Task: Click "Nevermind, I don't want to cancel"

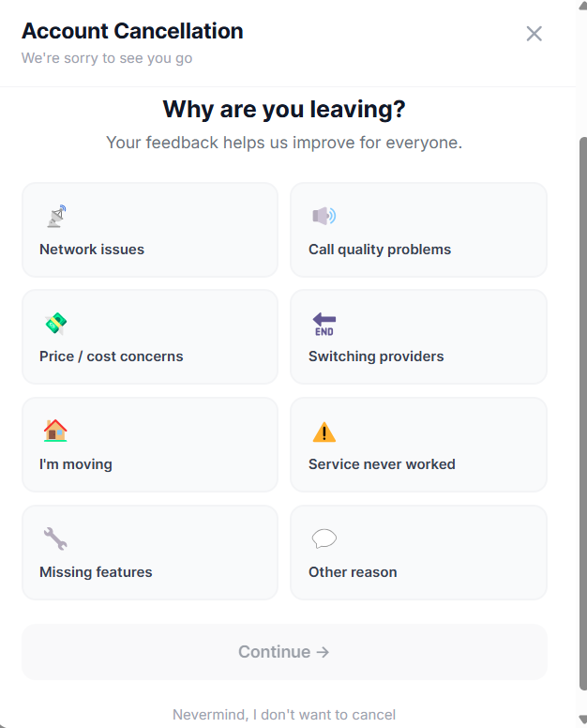Action: click(284, 715)
